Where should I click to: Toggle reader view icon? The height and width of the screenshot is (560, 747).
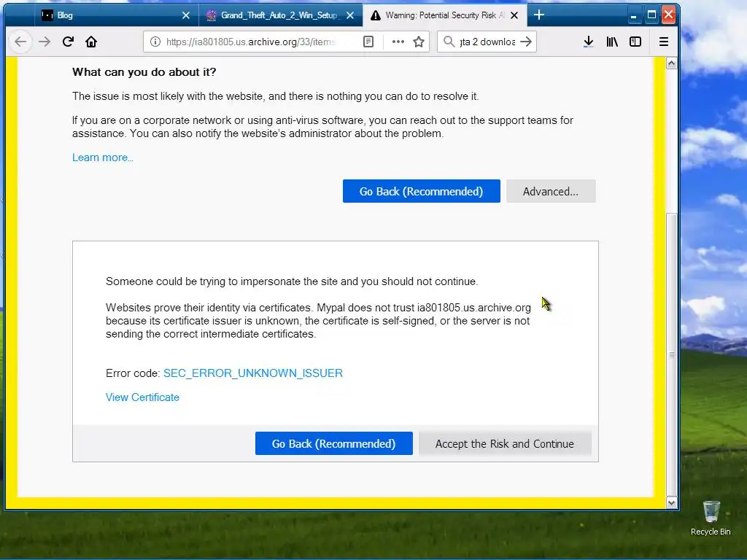368,42
